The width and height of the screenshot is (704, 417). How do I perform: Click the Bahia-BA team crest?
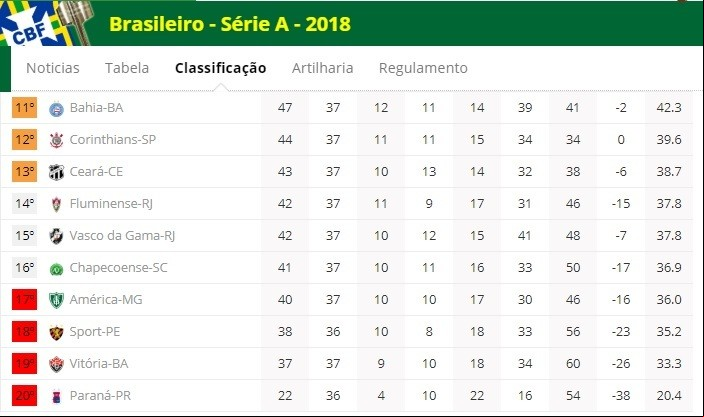[56, 109]
